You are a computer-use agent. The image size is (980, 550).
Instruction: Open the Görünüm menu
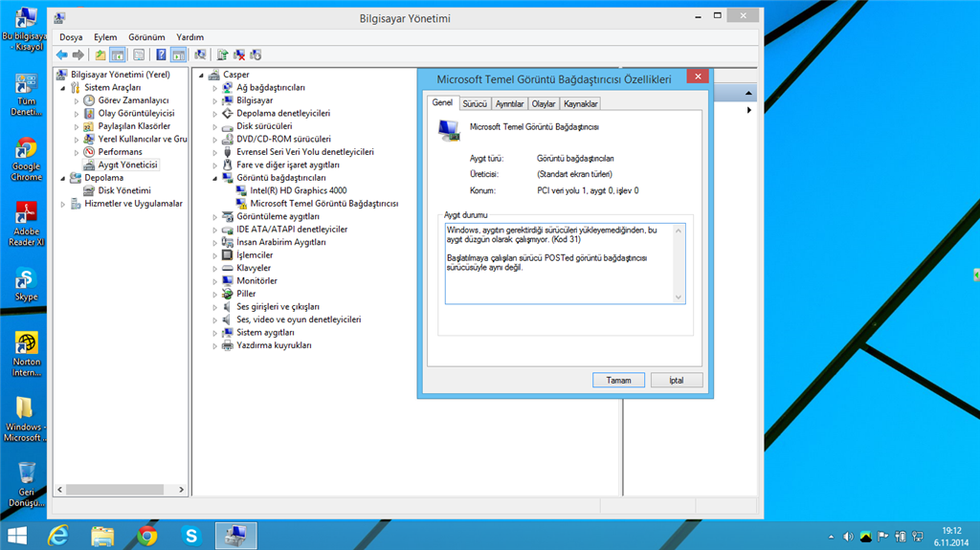click(x=146, y=37)
